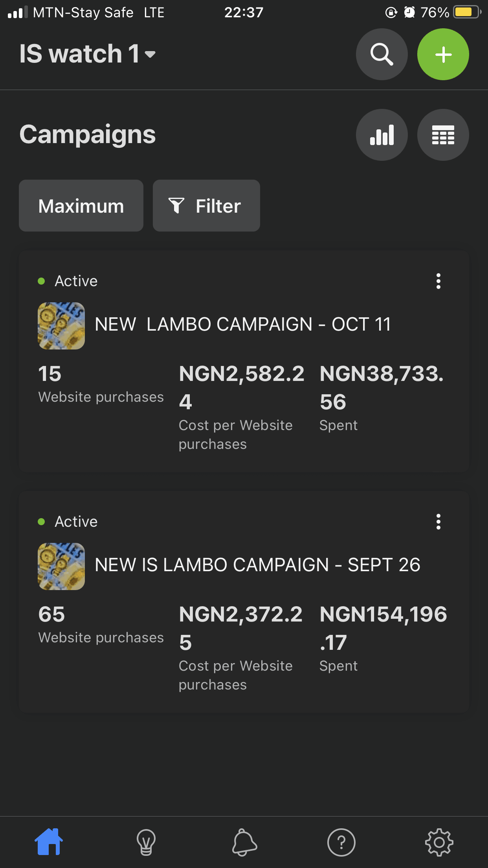This screenshot has height=868, width=488.
Task: Open NEW LAMBO CAMPAIGN - OCT 11
Action: pyautogui.click(x=243, y=325)
